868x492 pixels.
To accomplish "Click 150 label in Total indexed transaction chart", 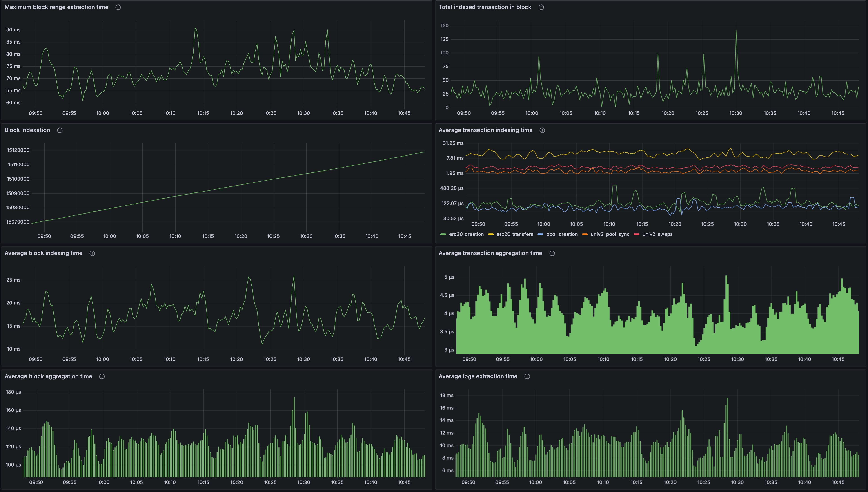I will [x=445, y=25].
